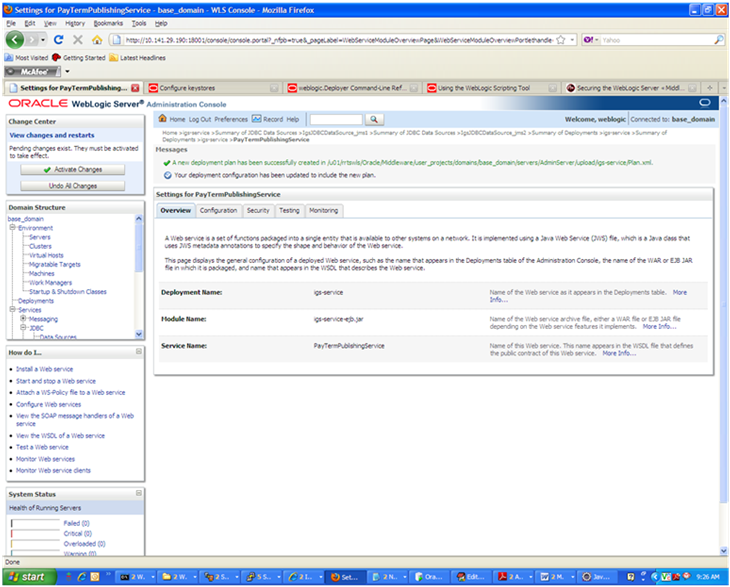Click the Firefox back navigation arrow
Image resolution: width=730 pixels, height=587 pixels.
[14, 40]
